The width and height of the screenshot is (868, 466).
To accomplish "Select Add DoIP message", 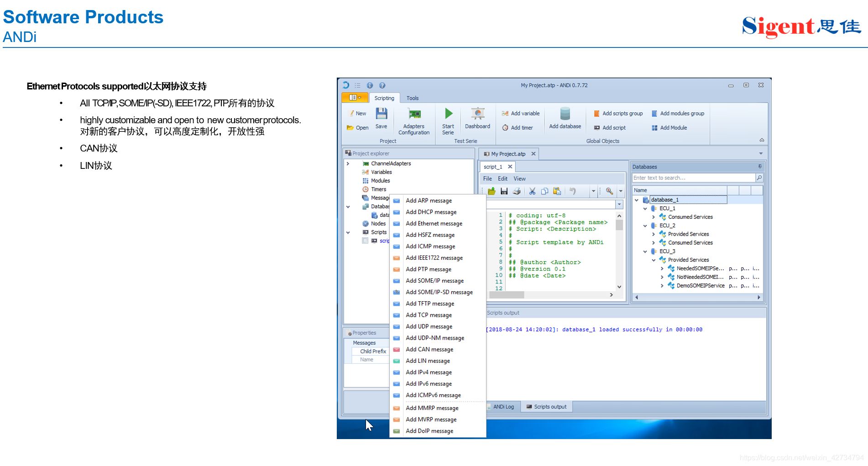I will tap(438, 431).
